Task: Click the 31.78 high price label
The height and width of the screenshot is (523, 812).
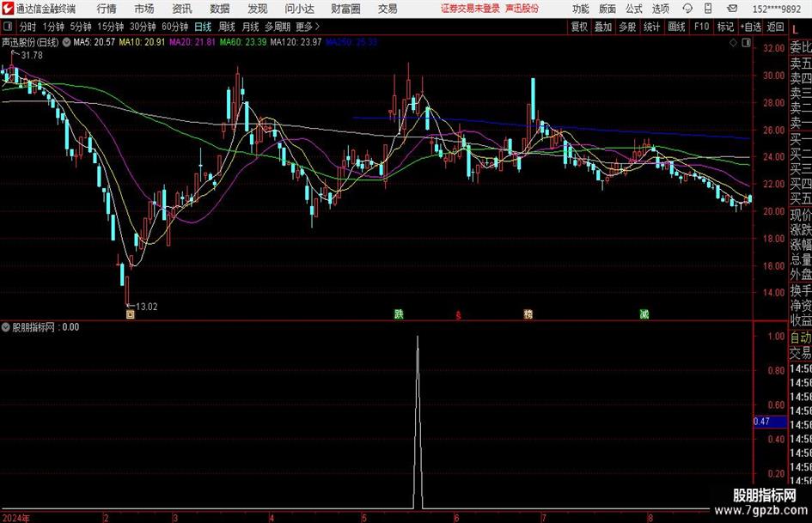Action: (x=32, y=56)
